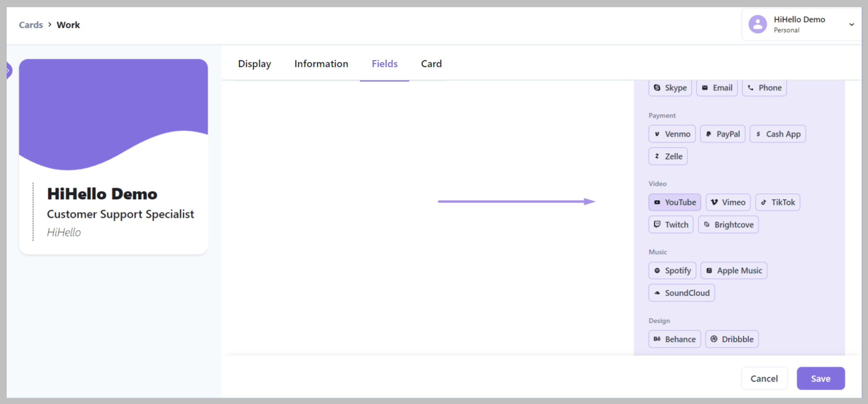Add the TikTok video field
Viewport: 868px width, 404px height.
[778, 202]
